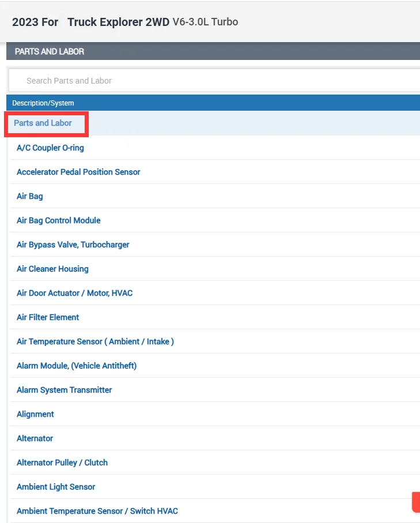The height and width of the screenshot is (523, 420).
Task: Open Air Temperature Sensor (Ambient / Intake)
Action: coord(95,341)
